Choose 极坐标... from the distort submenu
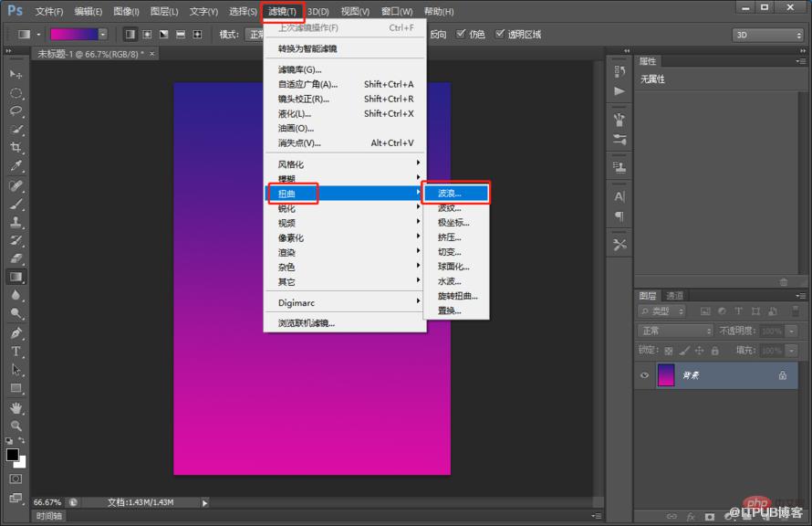 tap(455, 223)
